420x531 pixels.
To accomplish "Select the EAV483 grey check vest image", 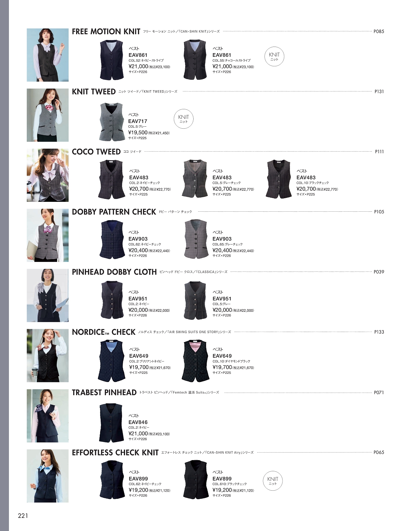I will click(x=195, y=179).
